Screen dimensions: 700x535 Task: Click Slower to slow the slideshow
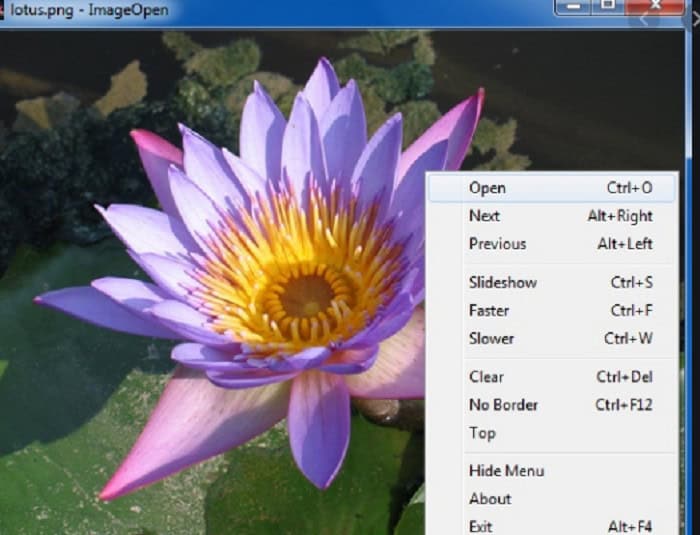[x=552, y=339]
